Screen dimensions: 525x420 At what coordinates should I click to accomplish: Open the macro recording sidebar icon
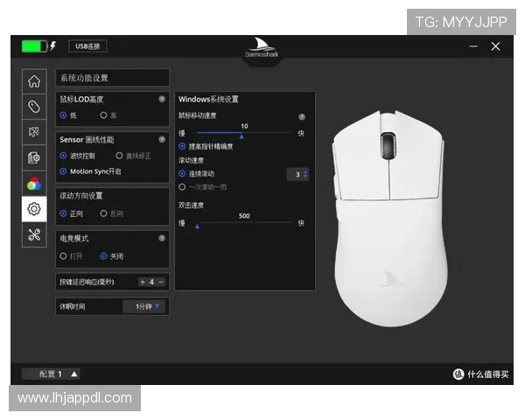pyautogui.click(x=34, y=157)
